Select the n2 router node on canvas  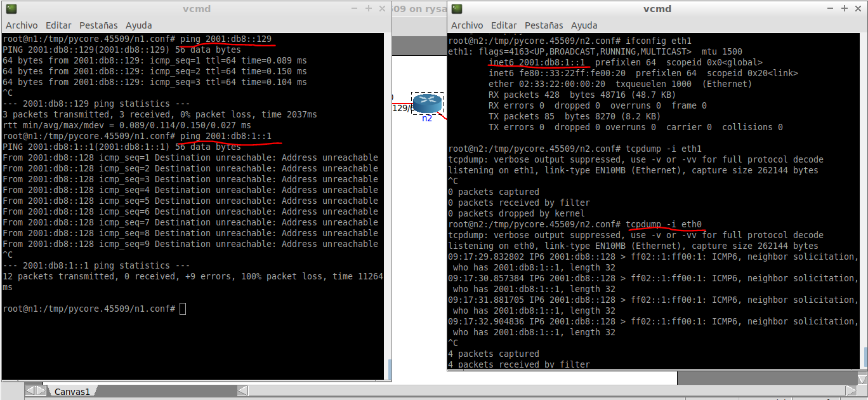pyautogui.click(x=427, y=103)
